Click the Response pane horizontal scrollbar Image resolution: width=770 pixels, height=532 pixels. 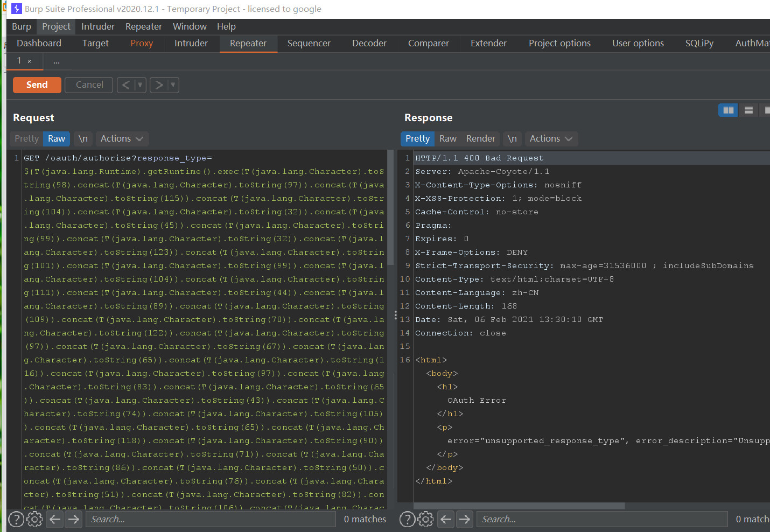(x=519, y=506)
